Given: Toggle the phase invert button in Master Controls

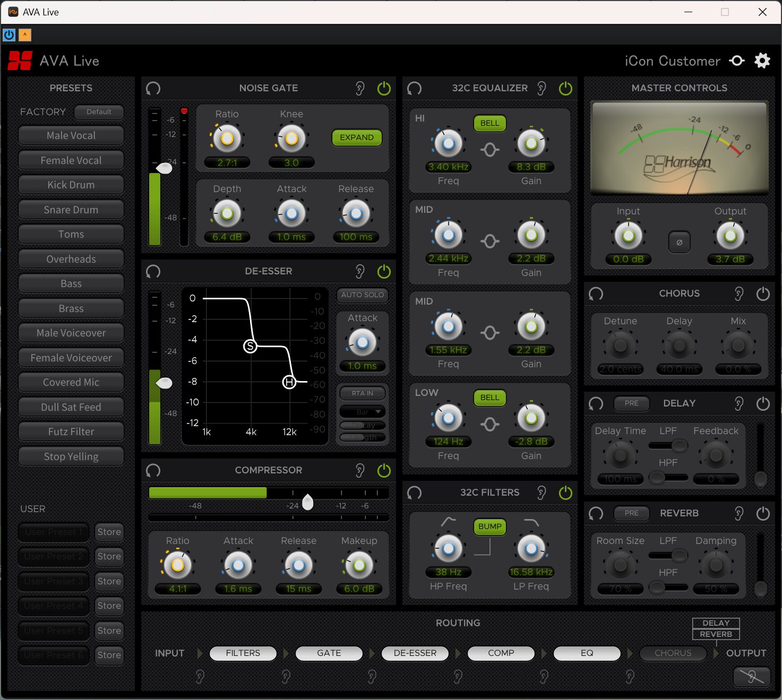Looking at the screenshot, I should tap(680, 242).
